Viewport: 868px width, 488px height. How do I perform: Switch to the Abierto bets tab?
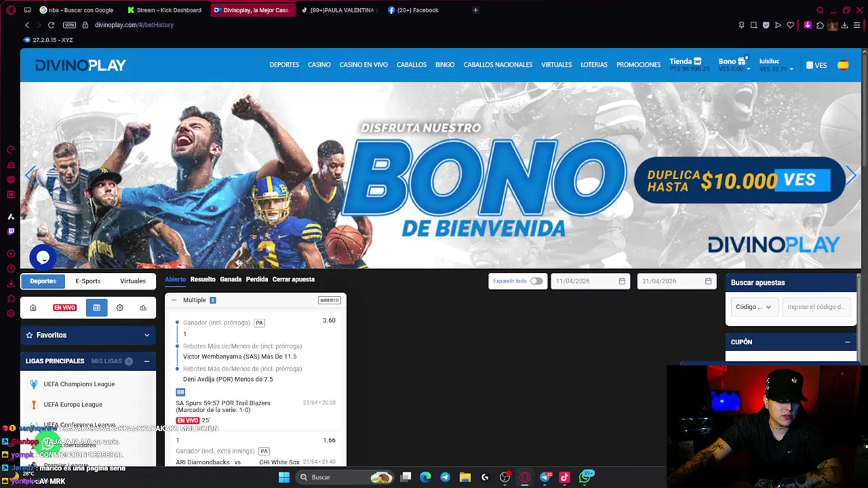(x=175, y=279)
